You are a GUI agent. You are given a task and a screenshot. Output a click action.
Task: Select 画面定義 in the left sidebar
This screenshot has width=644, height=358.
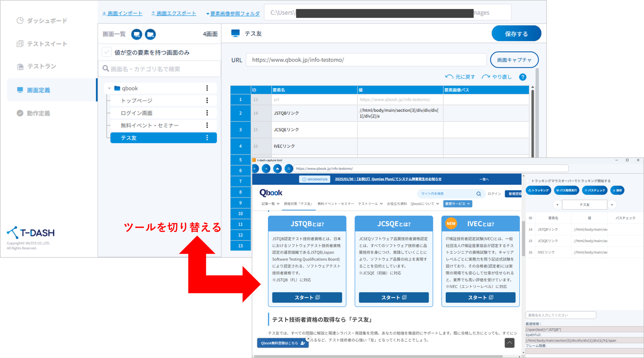(x=39, y=90)
